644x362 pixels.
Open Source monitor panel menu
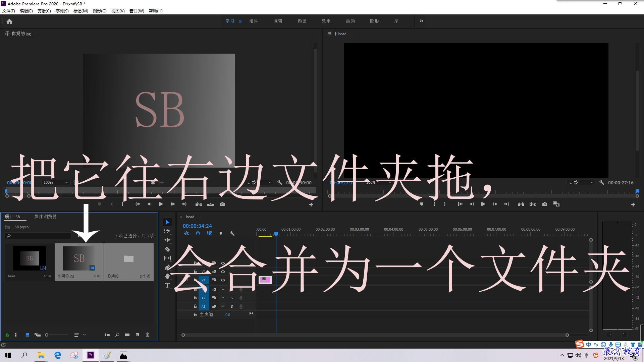pyautogui.click(x=36, y=34)
